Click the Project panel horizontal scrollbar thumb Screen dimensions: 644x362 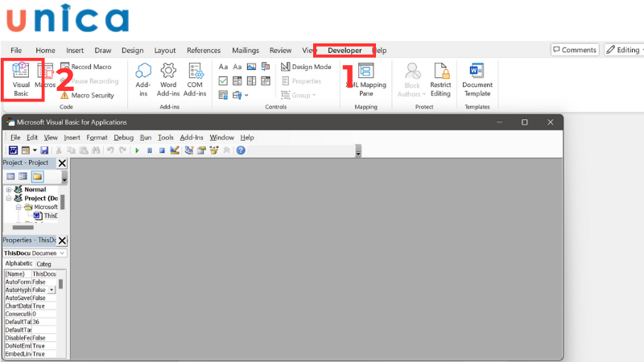[x=23, y=227]
